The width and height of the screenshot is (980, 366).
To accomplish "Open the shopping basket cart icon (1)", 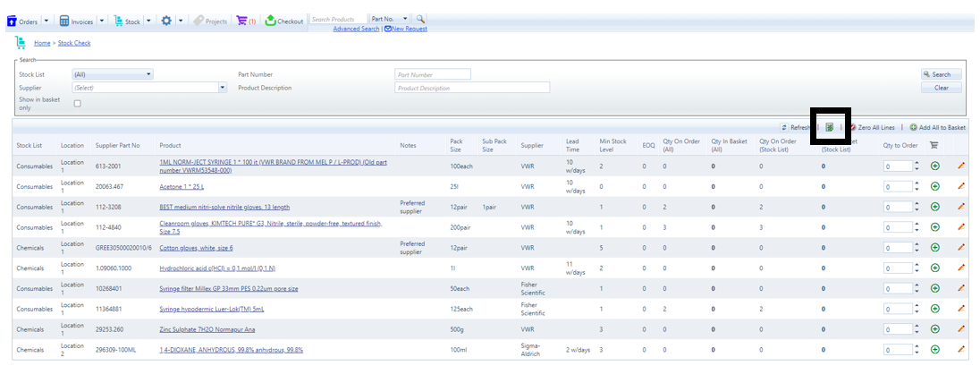I will click(x=246, y=21).
